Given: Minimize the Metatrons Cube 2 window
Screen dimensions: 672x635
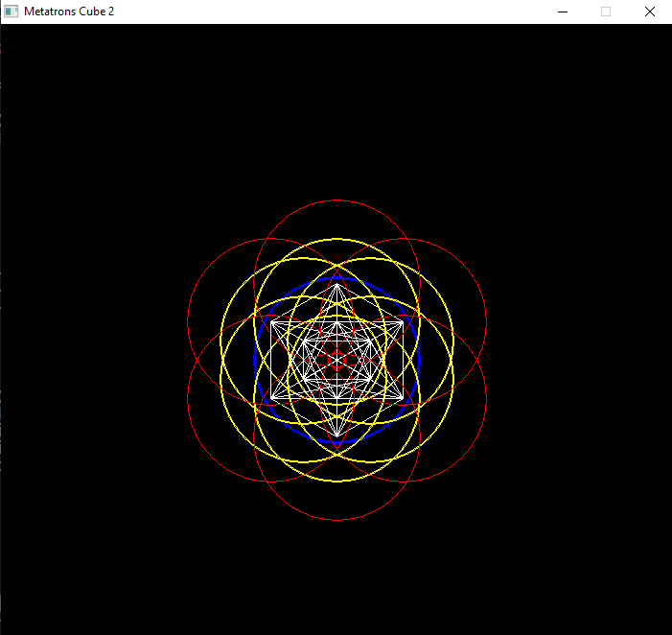Looking at the screenshot, I should [x=563, y=12].
